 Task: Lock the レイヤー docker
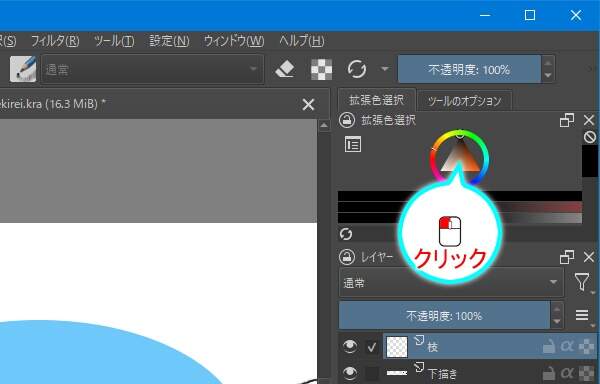point(347,257)
